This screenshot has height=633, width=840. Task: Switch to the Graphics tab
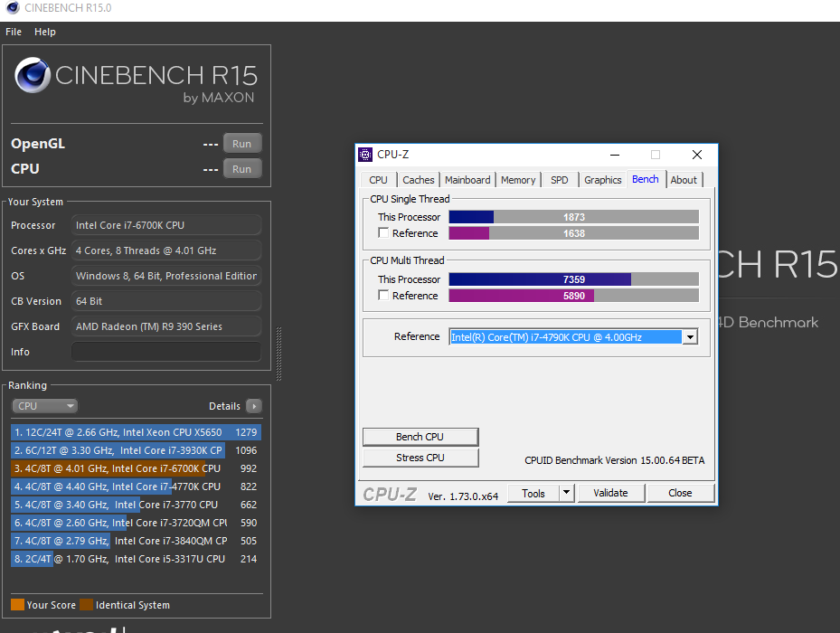click(x=603, y=180)
